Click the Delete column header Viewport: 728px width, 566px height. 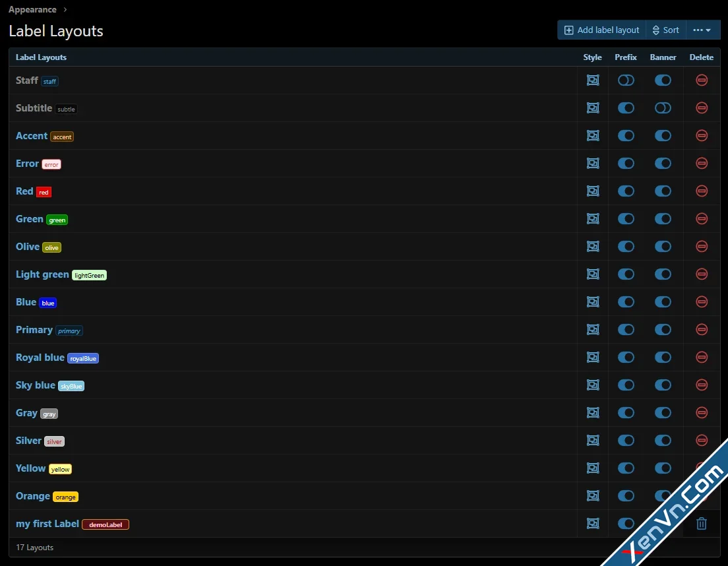pos(701,57)
